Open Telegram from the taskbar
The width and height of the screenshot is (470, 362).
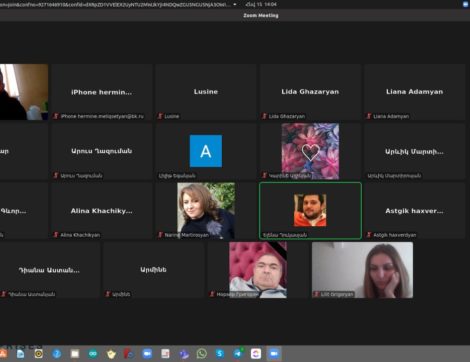tap(238, 353)
